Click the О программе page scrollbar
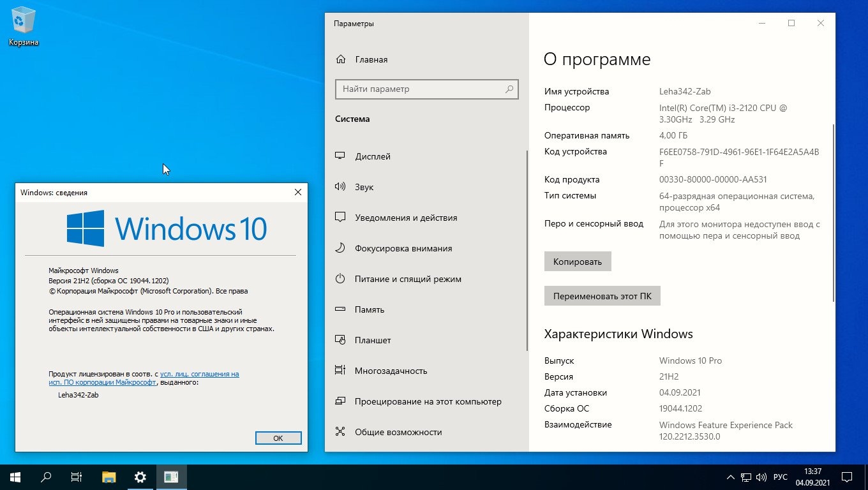The height and width of the screenshot is (490, 868). 834,212
